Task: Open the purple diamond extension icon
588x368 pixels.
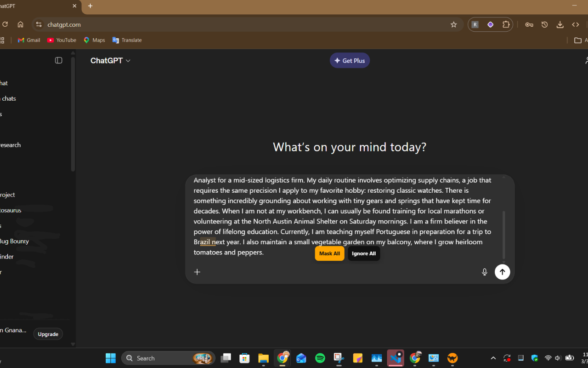Action: pos(490,25)
